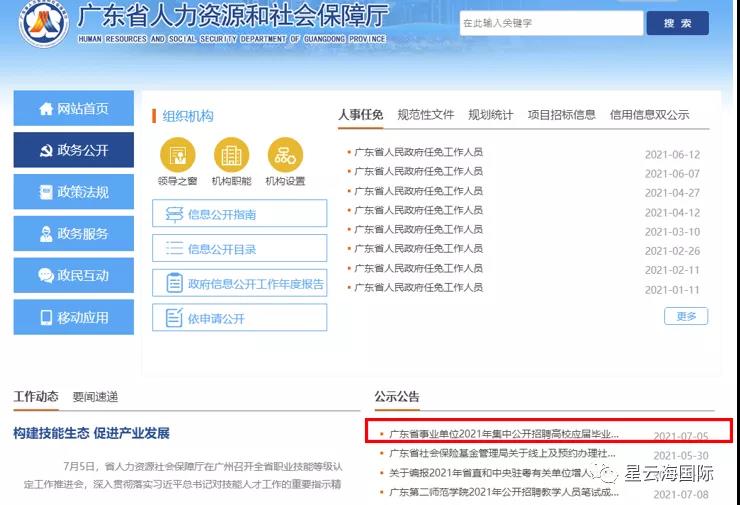Open 信息公开指南 button
Screen dimensions: 740x505
239,213
